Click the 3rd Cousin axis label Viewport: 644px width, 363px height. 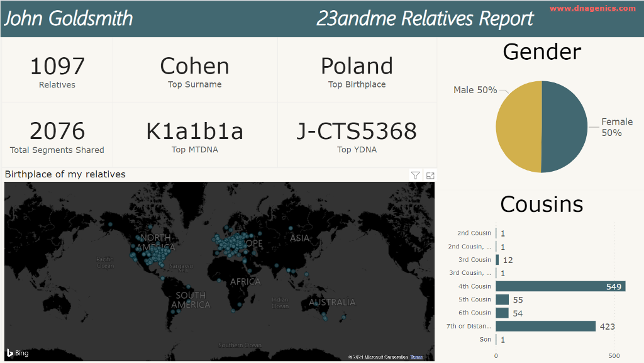[474, 260]
